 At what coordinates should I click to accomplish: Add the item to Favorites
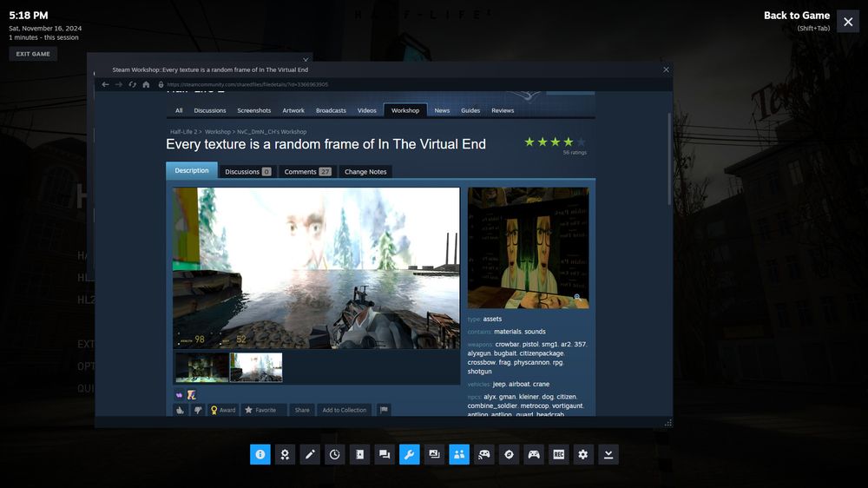(x=264, y=410)
